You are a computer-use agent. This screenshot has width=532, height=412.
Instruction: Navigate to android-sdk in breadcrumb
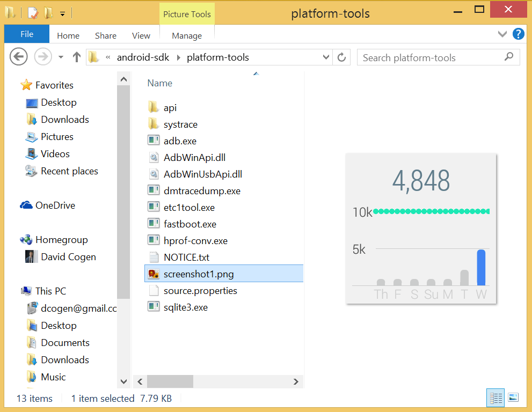143,57
